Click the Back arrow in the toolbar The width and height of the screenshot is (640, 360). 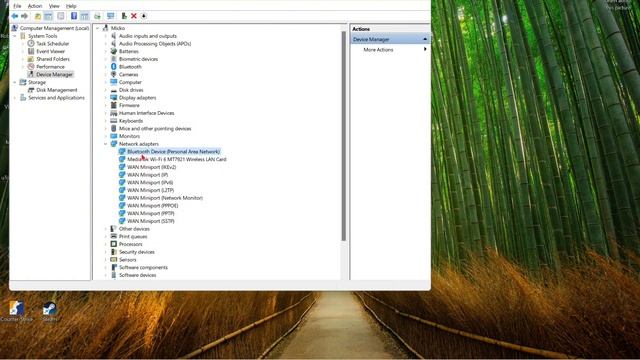pos(15,16)
